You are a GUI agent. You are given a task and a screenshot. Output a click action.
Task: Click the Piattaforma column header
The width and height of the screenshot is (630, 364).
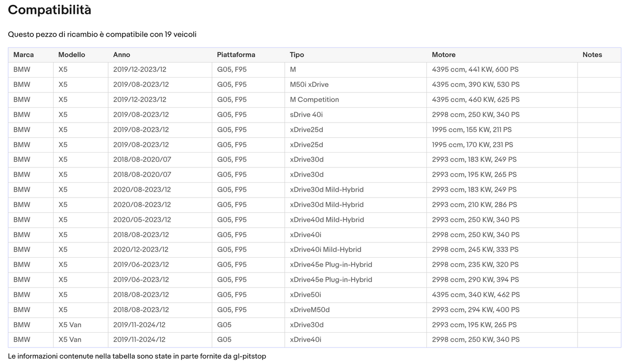tap(236, 55)
